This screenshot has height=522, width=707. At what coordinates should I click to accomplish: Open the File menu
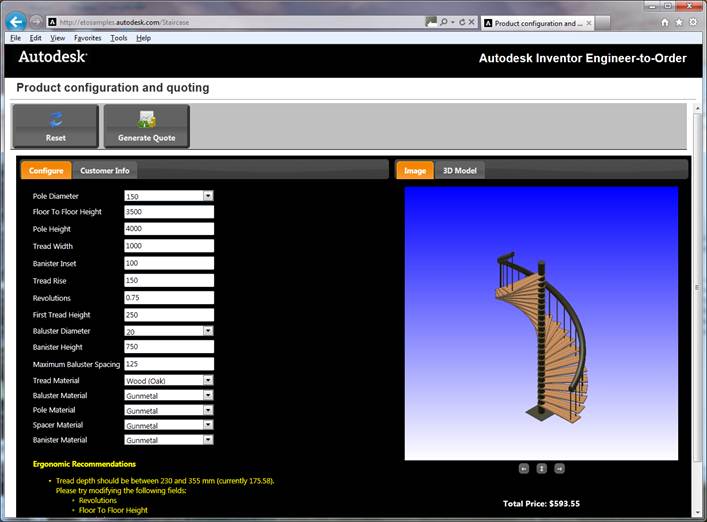point(15,38)
